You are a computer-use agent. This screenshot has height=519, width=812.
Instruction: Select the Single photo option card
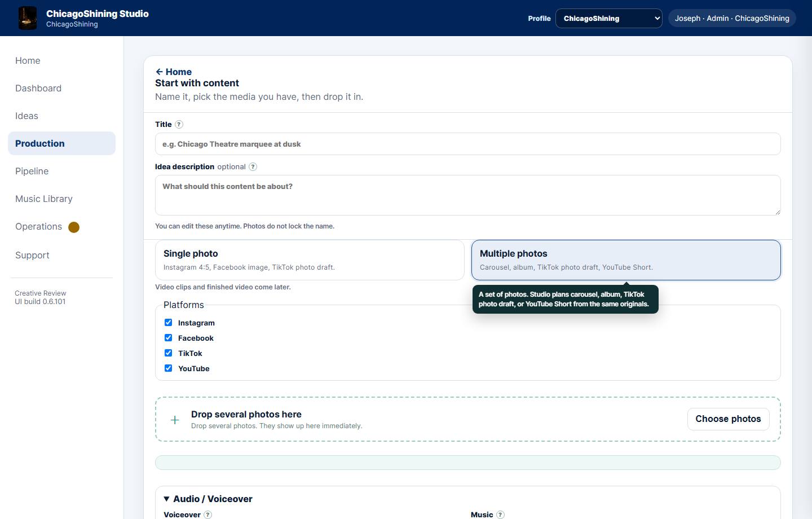[310, 260]
